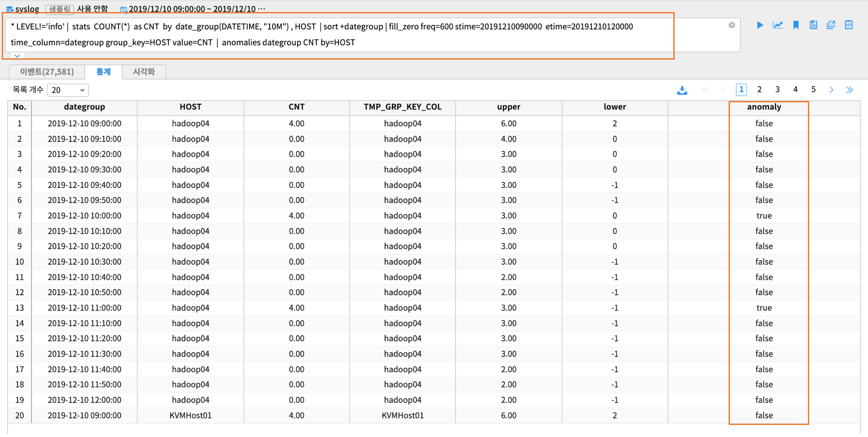Viewport: 868px width, 437px height.
Task: Open the 2019/12/10 time range selector
Action: point(197,9)
